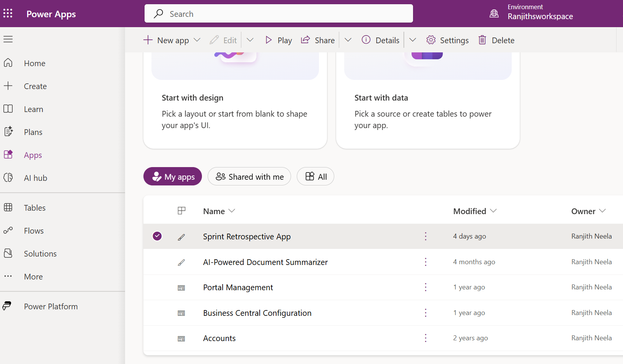
Task: Open the Solutions section icon
Action: tap(8, 253)
